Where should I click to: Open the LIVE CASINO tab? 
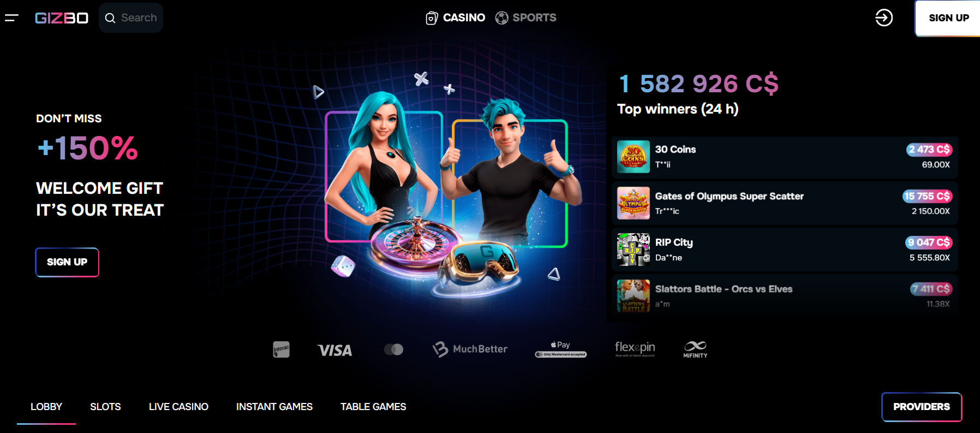(178, 407)
